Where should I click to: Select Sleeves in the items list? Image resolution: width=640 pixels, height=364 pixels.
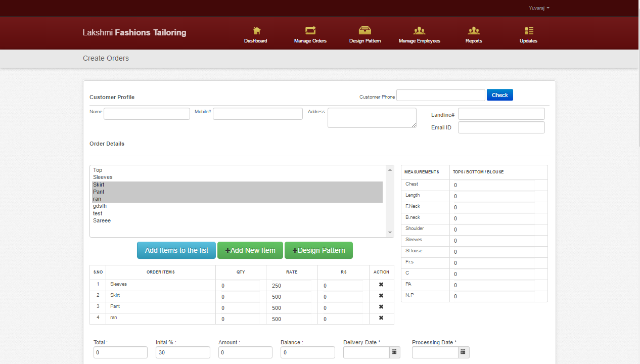coord(237,177)
